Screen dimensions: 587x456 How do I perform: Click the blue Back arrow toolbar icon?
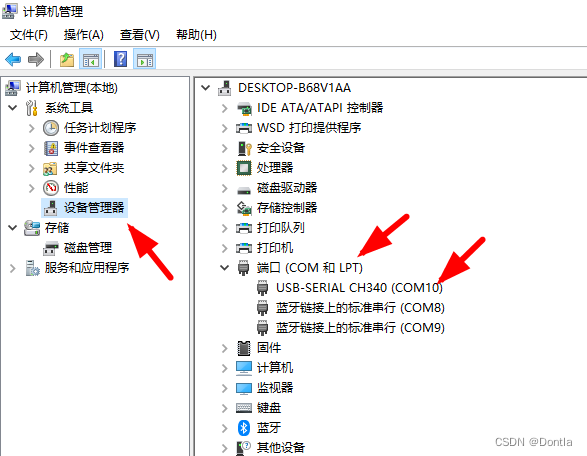pyautogui.click(x=13, y=59)
